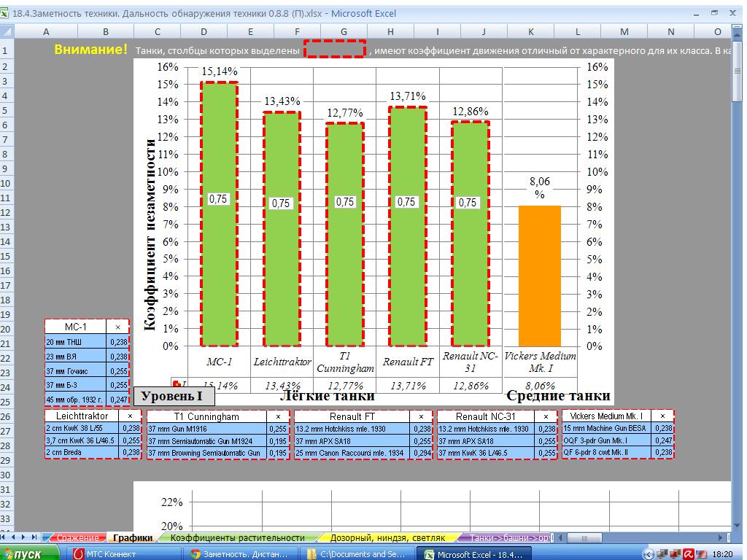Viewport: 747px width, 560px height.
Task: Click the Уровень I button
Action: coord(174,396)
